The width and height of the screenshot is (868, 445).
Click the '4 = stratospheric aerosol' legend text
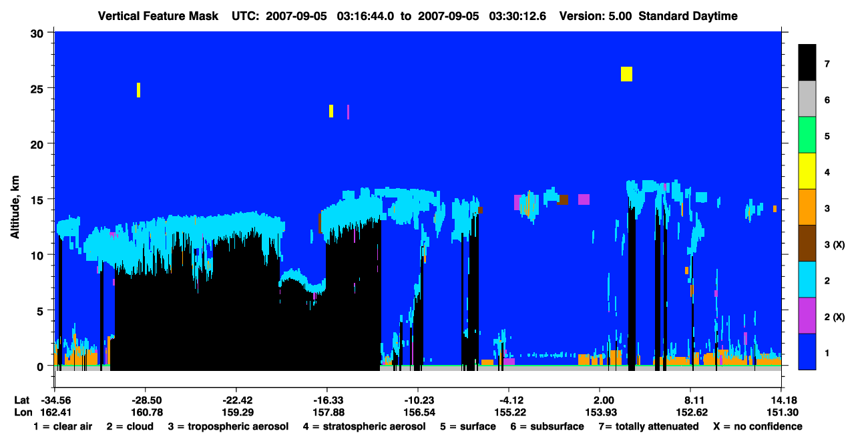tap(364, 426)
